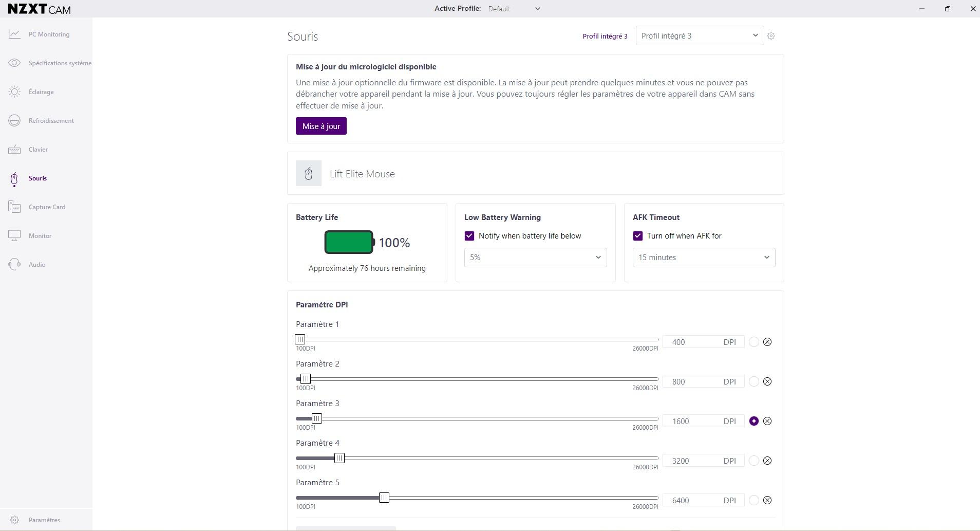Click the profile settings gear icon

click(771, 36)
